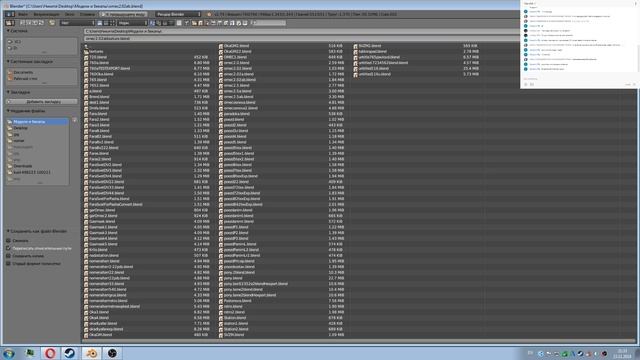Image resolution: width=640 pixels, height=360 pixels.
Task: Switch to short list display mode
Action: click(x=100, y=23)
